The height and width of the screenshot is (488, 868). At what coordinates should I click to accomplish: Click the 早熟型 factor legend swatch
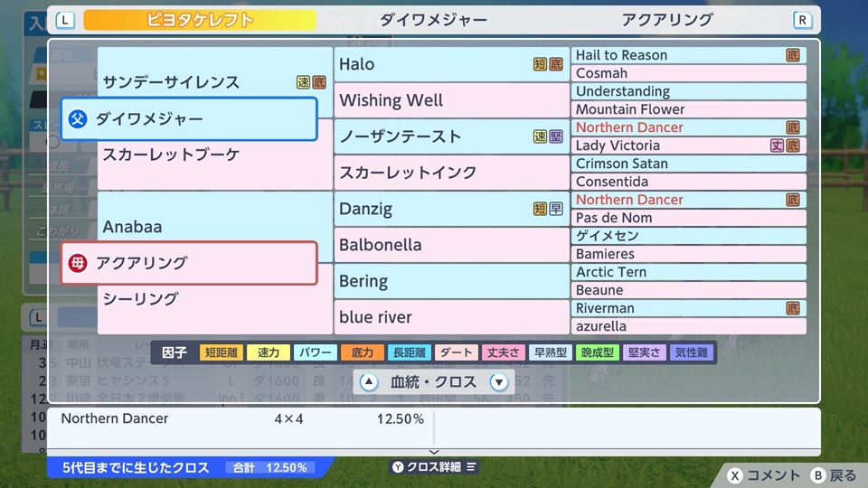[551, 352]
